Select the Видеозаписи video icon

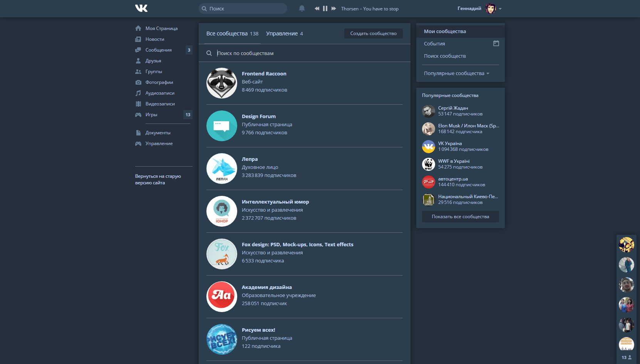click(138, 104)
